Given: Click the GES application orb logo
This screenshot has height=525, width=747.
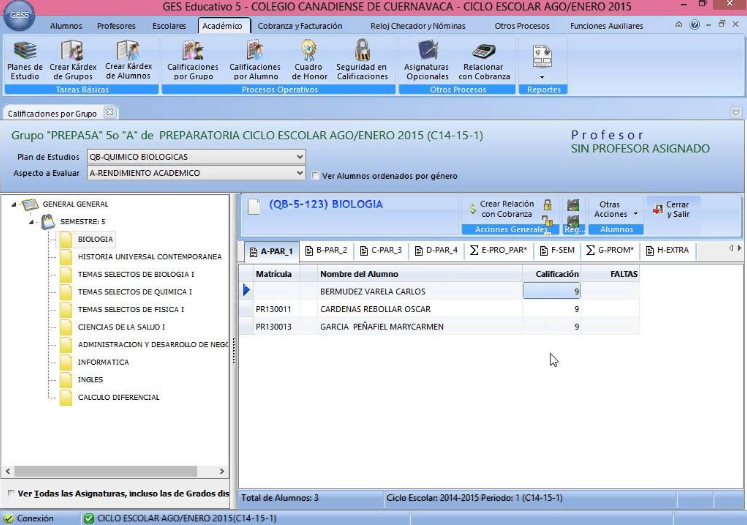Looking at the screenshot, I should 19,14.
